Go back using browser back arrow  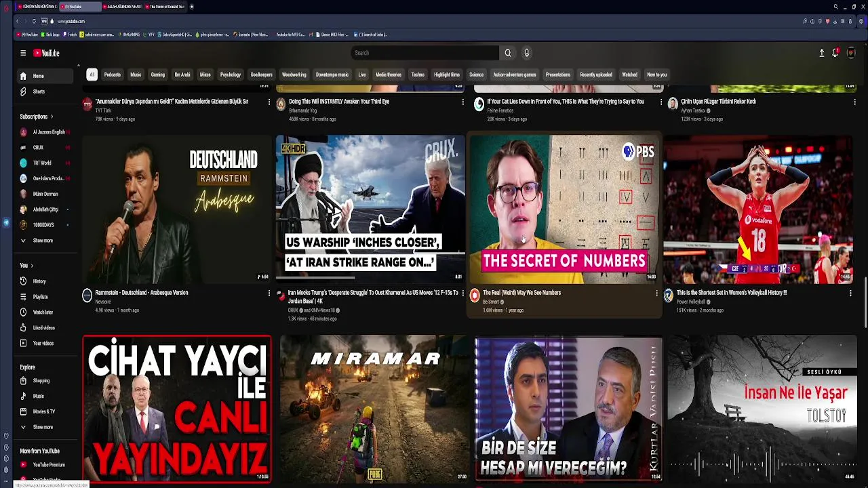[17, 21]
